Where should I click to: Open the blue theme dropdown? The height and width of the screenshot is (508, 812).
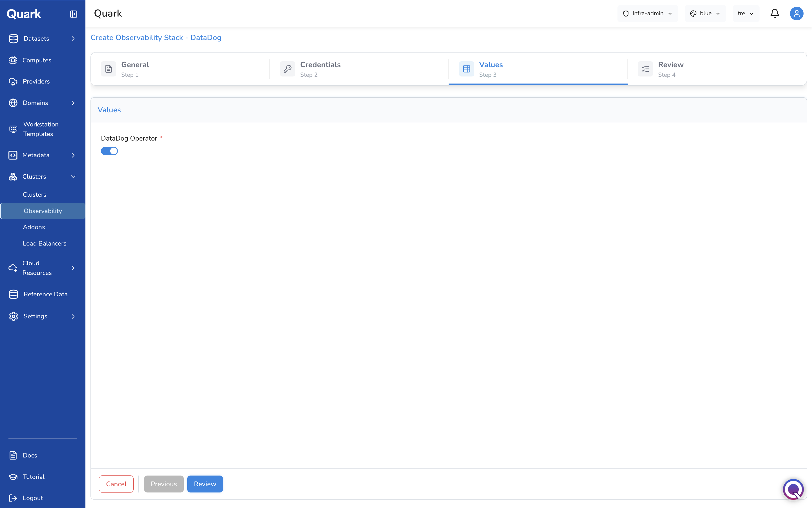coord(705,14)
